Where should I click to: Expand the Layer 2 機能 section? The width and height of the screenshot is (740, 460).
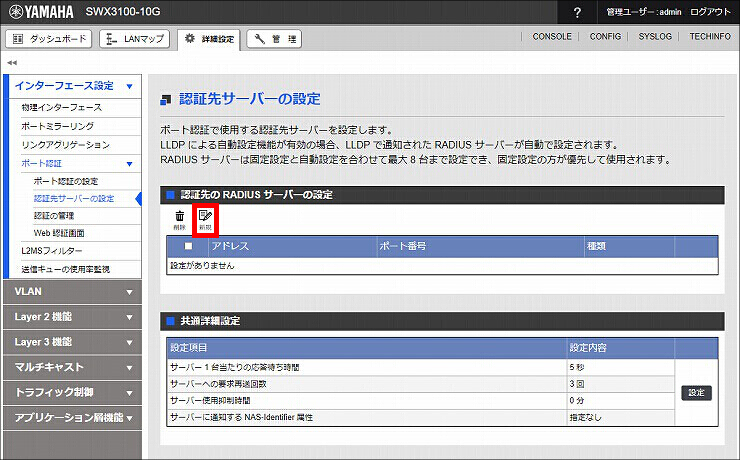[72, 317]
